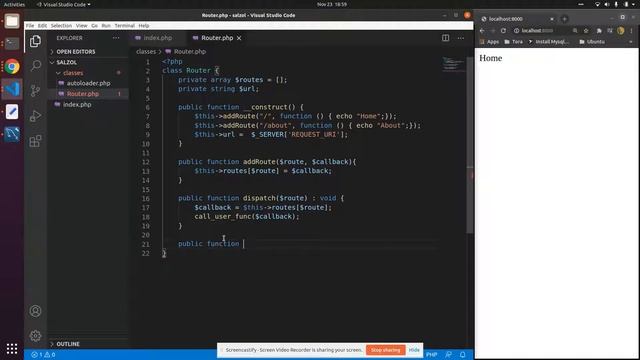Open autoloader.php in the Explorer
Image resolution: width=640 pixels, height=360 pixels.
[88, 83]
